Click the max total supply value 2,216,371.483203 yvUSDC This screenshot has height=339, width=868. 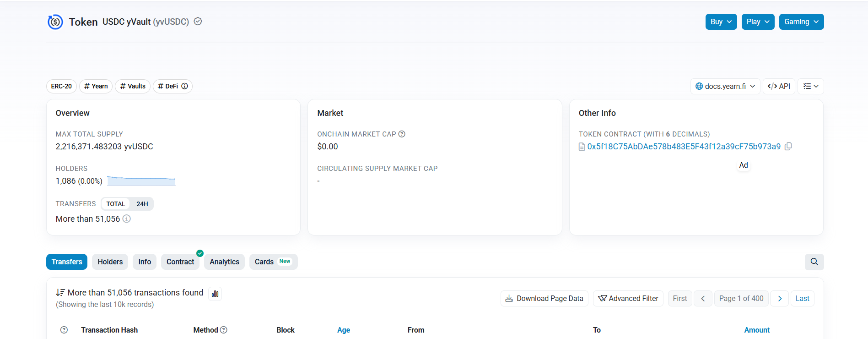[x=104, y=147]
